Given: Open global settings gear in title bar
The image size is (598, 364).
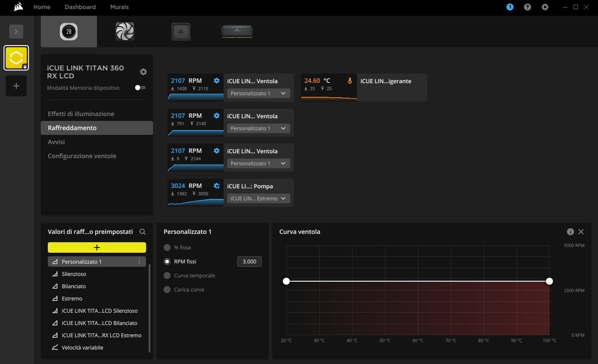Looking at the screenshot, I should (545, 7).
